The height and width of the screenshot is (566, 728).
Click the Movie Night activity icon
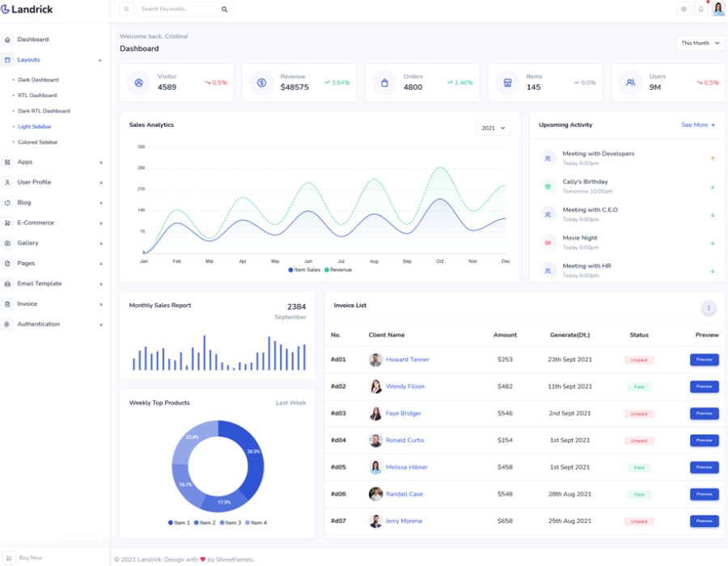548,242
